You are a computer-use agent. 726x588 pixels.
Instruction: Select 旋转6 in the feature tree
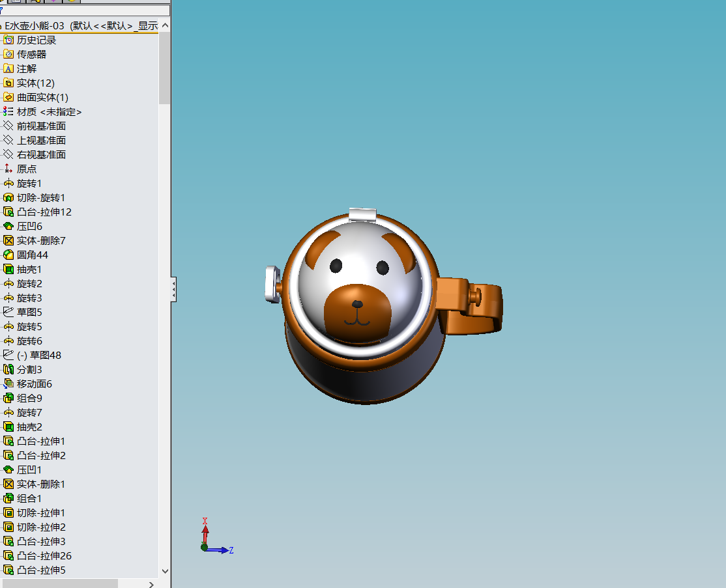point(29,341)
